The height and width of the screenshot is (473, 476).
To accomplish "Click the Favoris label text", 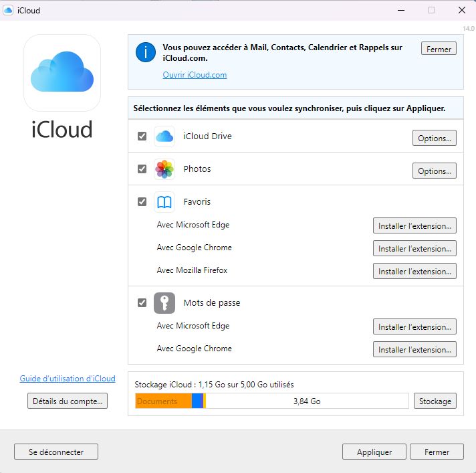I will 197,202.
